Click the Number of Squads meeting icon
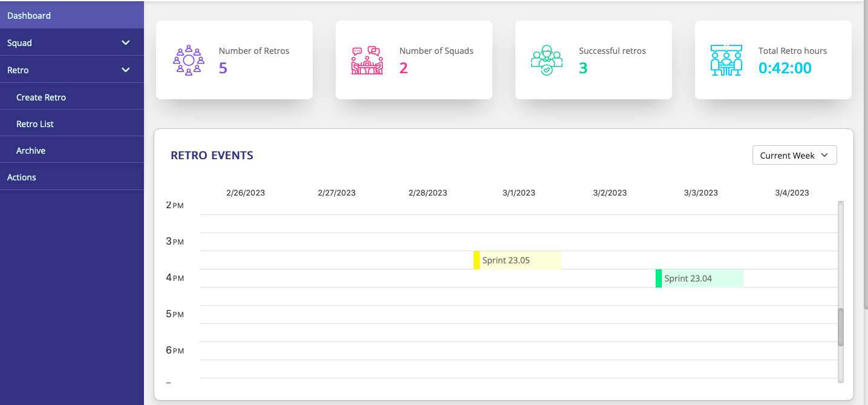Image resolution: width=868 pixels, height=405 pixels. tap(368, 59)
